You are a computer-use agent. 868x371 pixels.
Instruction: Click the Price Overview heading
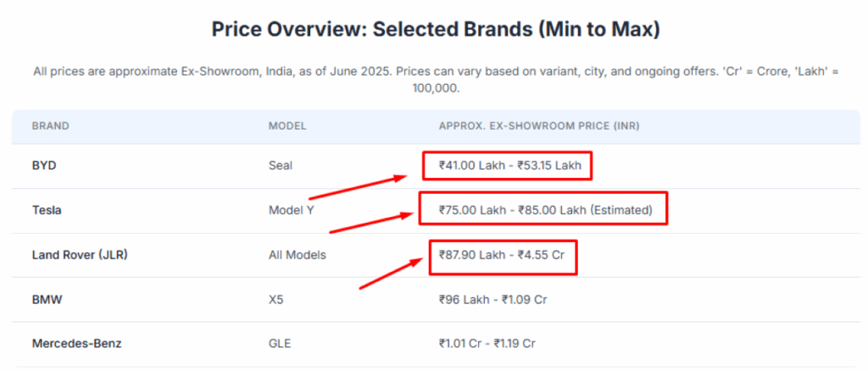436,30
